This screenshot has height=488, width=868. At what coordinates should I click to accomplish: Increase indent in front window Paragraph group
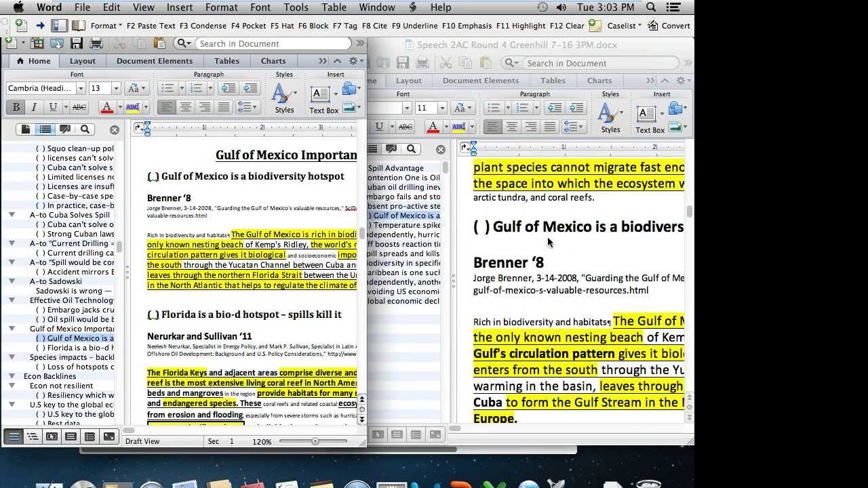250,88
